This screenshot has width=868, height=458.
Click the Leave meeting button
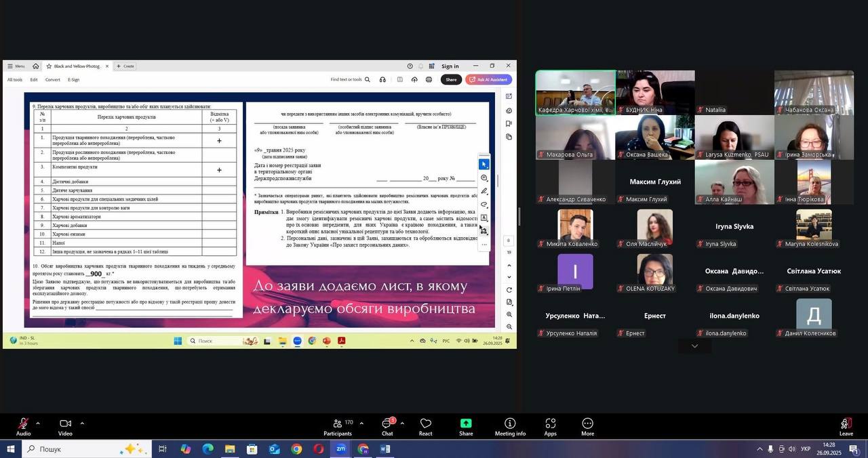[x=846, y=426]
